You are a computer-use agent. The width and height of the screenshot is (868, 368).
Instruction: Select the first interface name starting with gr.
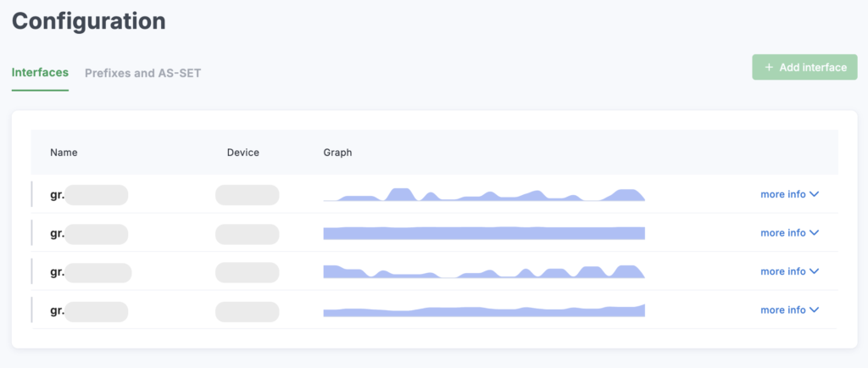click(88, 195)
